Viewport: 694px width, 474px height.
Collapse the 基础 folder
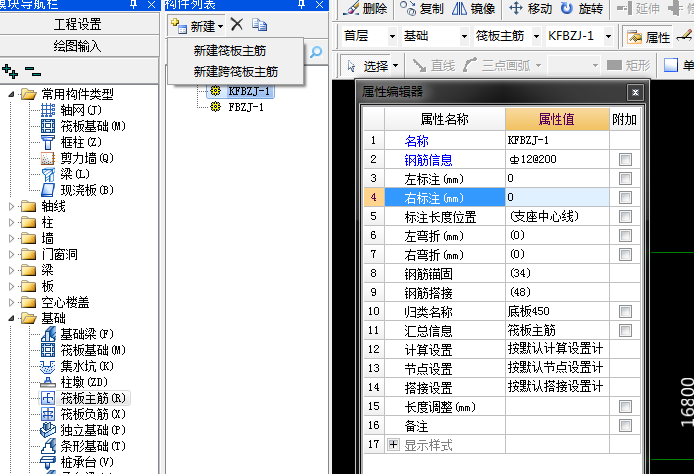[12, 318]
